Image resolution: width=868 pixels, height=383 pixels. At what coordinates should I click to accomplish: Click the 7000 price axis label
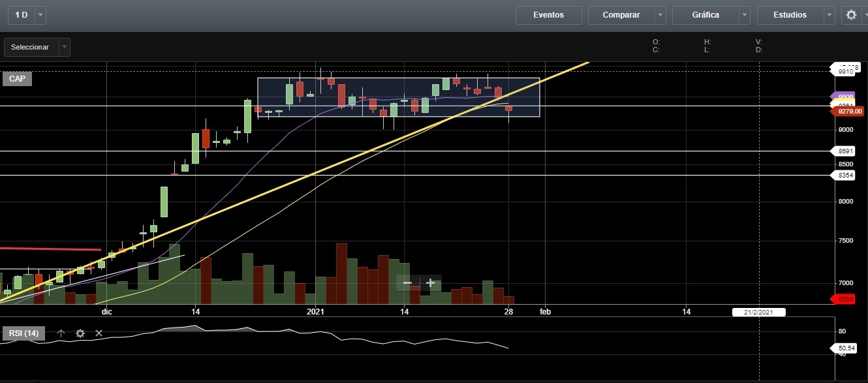tap(846, 283)
